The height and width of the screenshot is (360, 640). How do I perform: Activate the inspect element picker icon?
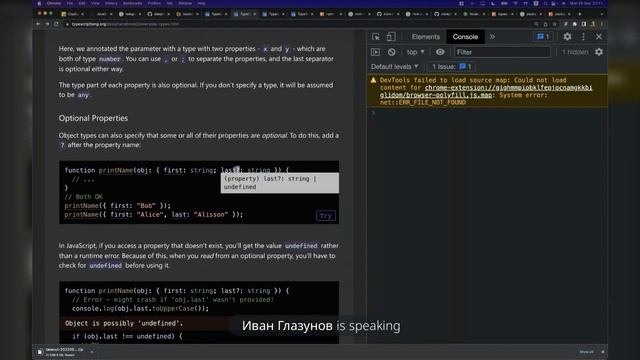click(x=376, y=37)
